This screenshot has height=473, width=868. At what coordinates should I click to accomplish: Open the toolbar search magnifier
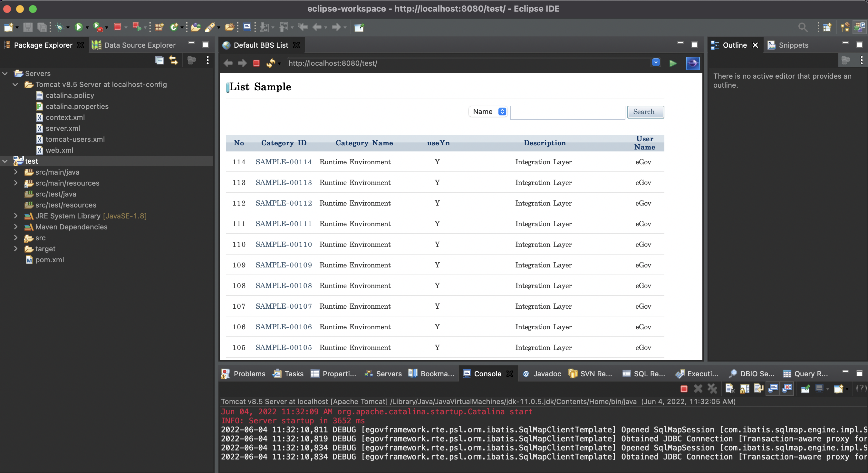tap(803, 27)
